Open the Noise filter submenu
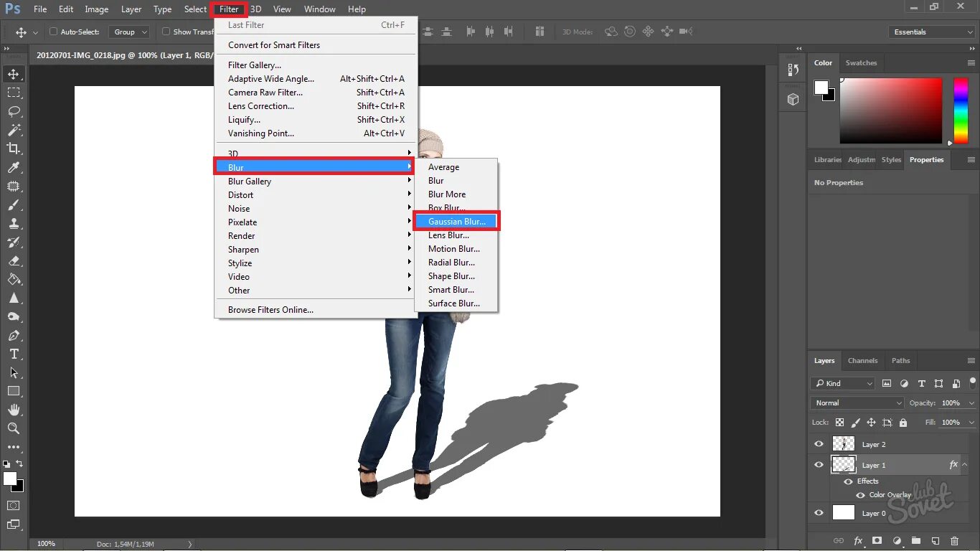The height and width of the screenshot is (551, 980). (316, 209)
